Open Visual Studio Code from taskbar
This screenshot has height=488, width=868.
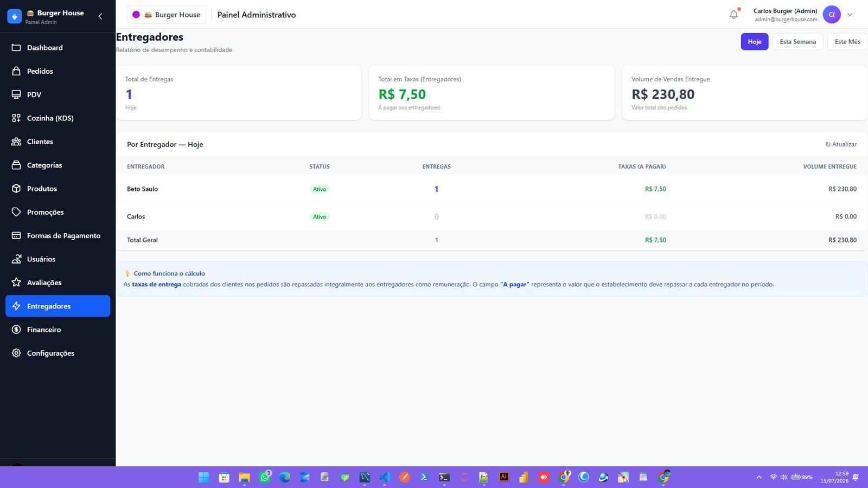(x=385, y=477)
